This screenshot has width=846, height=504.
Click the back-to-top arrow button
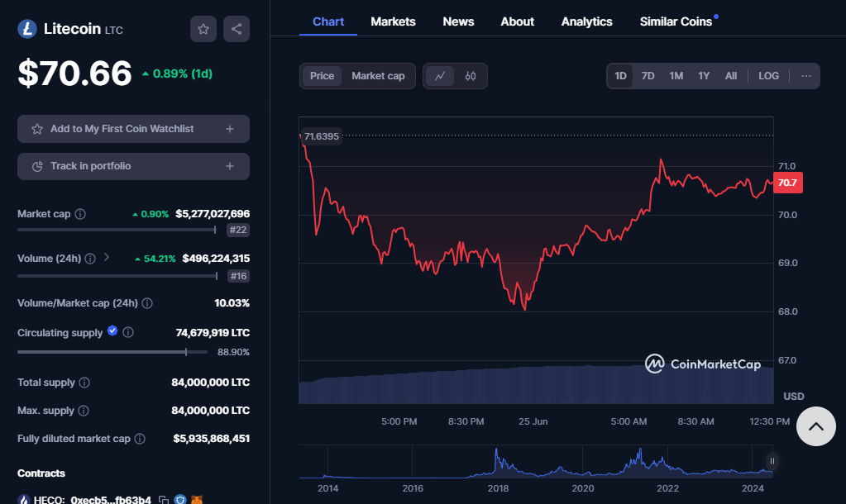click(815, 426)
